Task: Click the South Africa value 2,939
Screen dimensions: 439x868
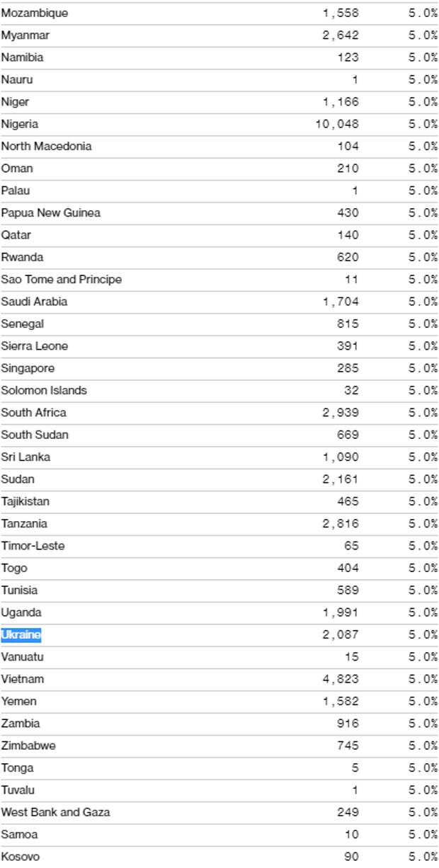Action: click(341, 412)
